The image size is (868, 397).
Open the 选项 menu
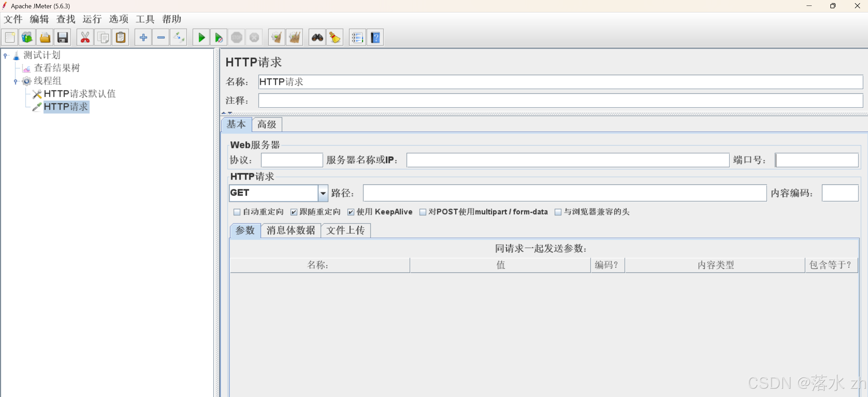click(119, 19)
